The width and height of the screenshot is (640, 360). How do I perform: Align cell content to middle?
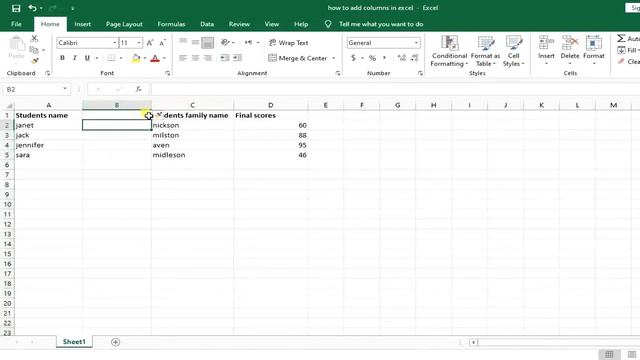pyautogui.click(x=196, y=42)
